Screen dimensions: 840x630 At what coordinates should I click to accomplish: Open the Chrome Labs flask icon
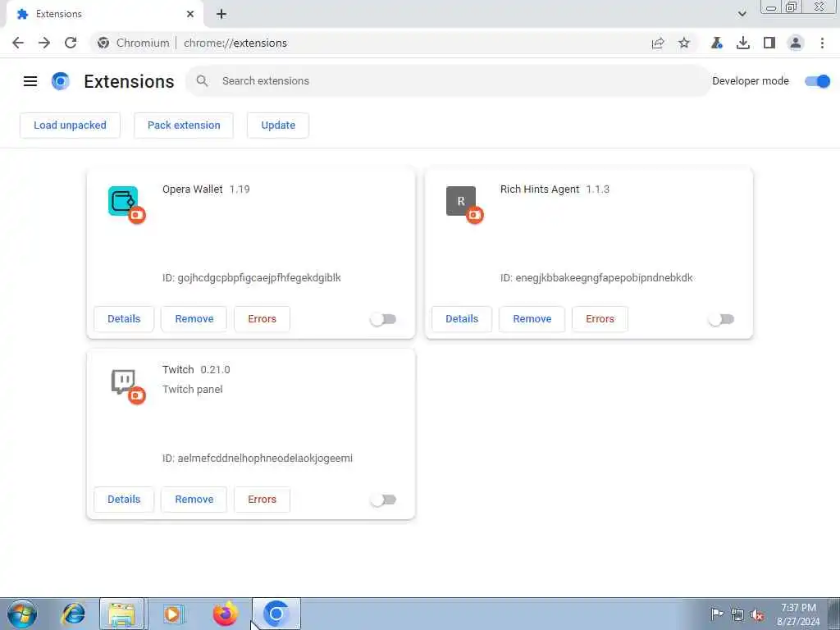point(717,43)
